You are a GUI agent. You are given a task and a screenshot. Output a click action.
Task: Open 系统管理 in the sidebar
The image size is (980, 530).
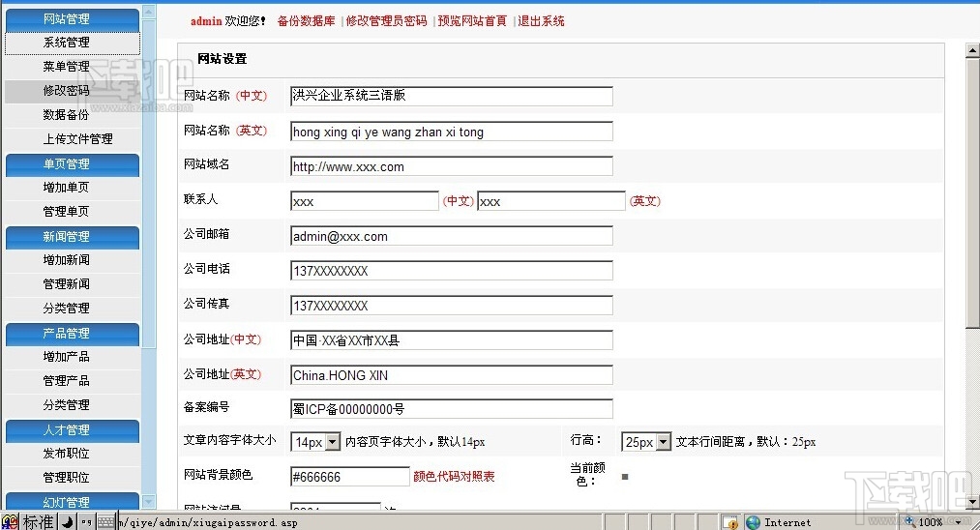click(x=73, y=43)
